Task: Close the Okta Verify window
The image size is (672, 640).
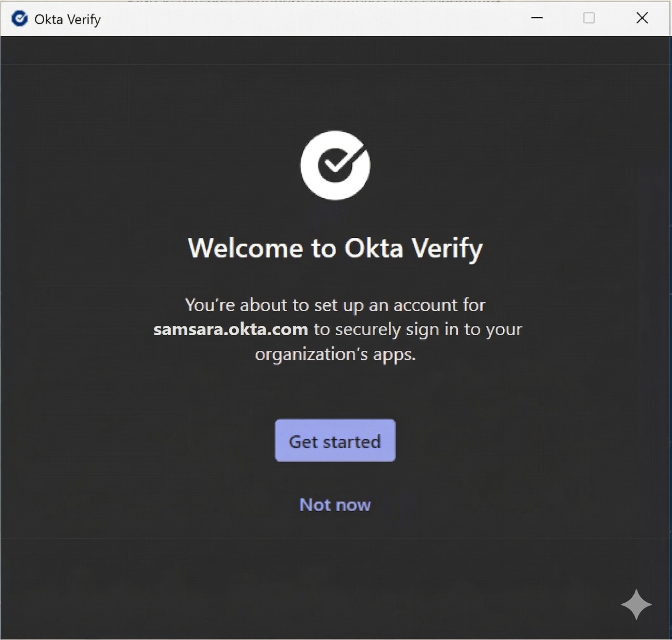Action: click(x=642, y=18)
